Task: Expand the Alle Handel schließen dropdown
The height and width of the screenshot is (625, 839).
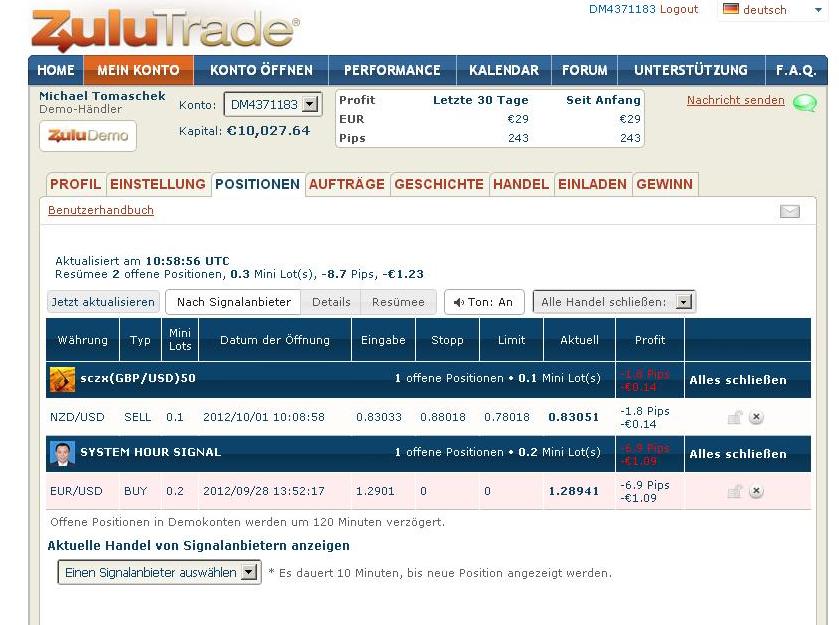Action: pos(614,302)
